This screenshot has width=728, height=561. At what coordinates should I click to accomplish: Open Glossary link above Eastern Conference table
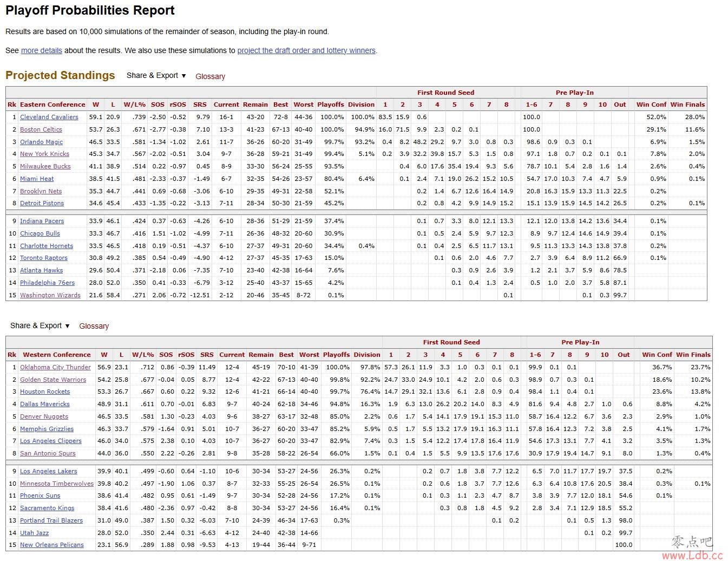(210, 76)
